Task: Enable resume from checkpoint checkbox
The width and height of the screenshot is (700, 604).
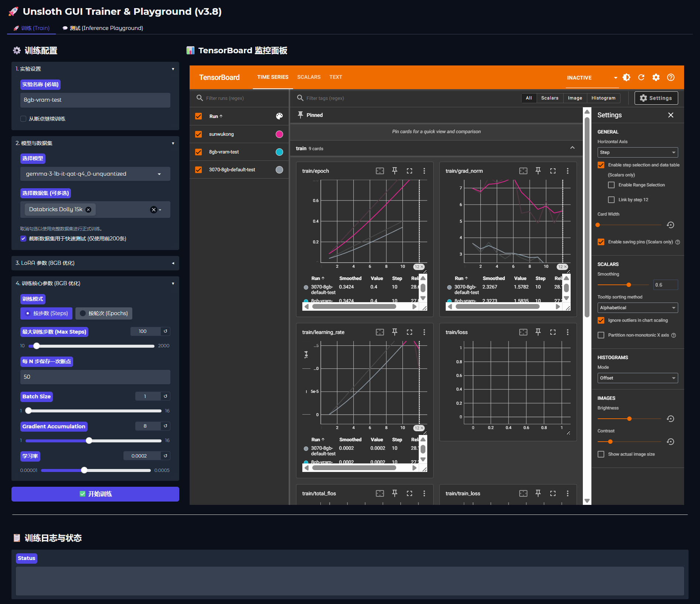Action: (x=23, y=119)
